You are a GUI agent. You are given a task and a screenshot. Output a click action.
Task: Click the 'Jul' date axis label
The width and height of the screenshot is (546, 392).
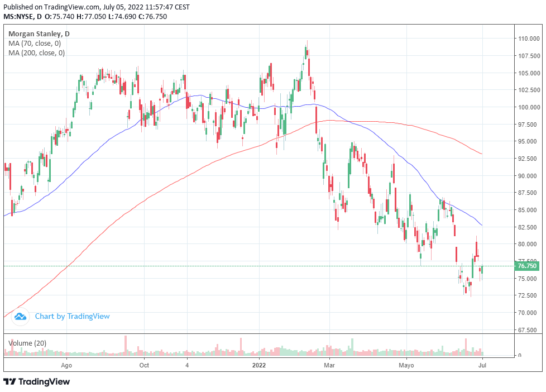click(x=482, y=366)
